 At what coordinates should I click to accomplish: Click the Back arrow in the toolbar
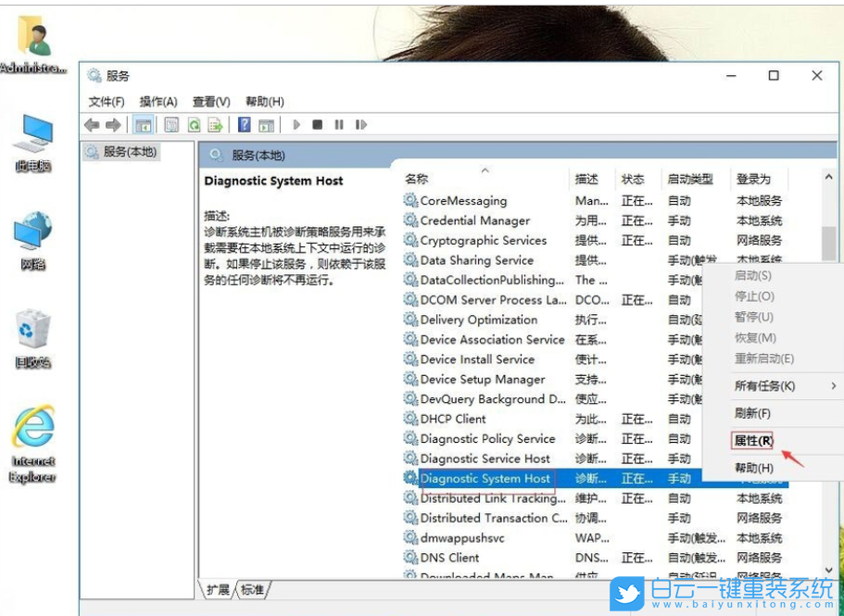click(92, 125)
